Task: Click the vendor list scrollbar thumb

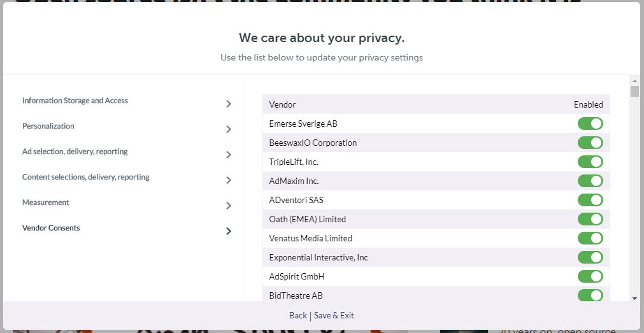Action: click(635, 91)
